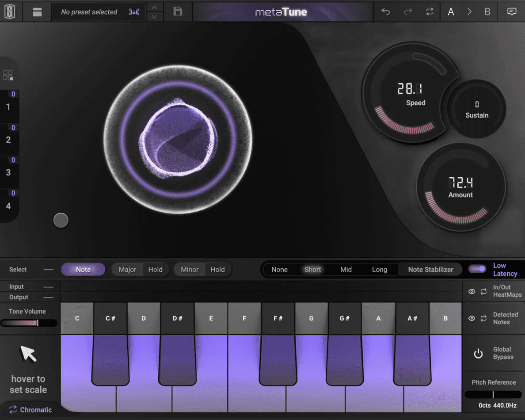Click the loop icon in top toolbar

tap(430, 12)
